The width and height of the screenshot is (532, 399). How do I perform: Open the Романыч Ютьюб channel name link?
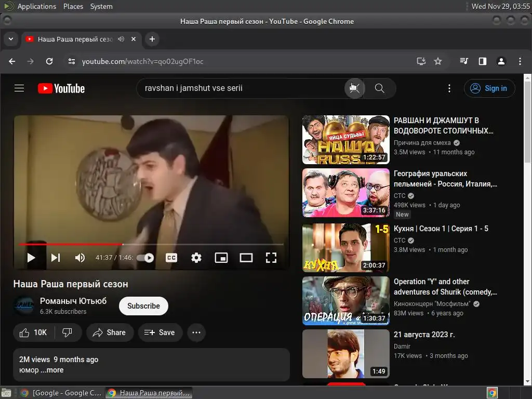point(73,301)
